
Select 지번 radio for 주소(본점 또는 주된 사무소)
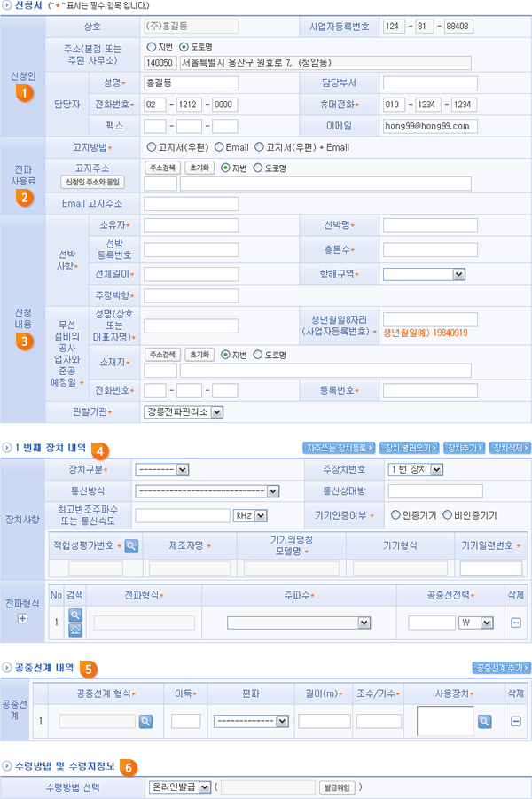point(152,47)
